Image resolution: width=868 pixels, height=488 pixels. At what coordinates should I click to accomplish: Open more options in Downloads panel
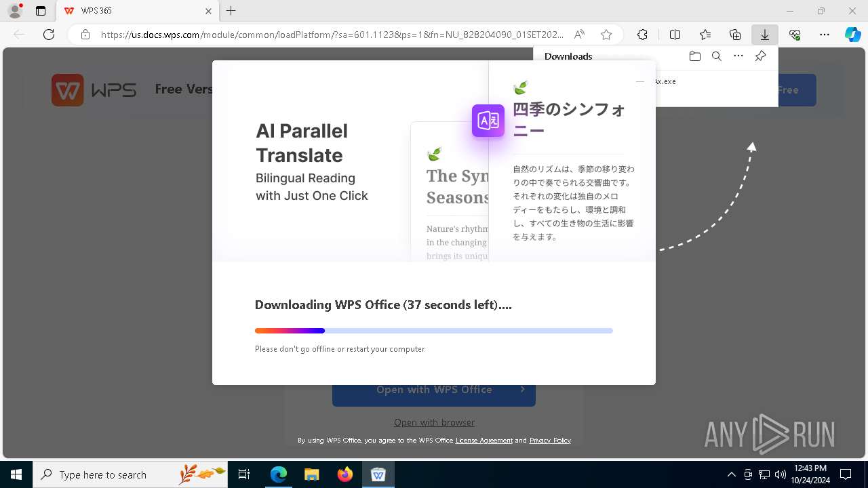coord(738,56)
